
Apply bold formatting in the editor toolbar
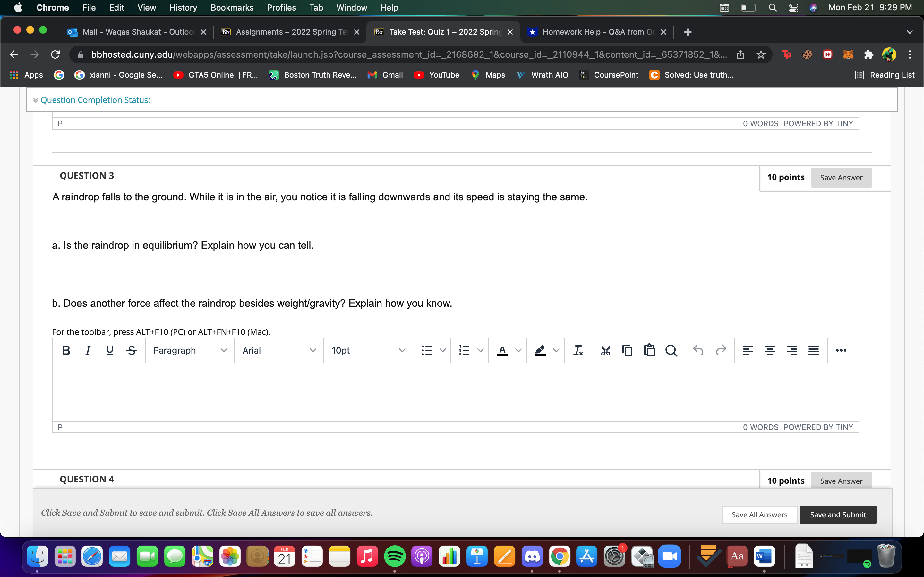point(65,350)
